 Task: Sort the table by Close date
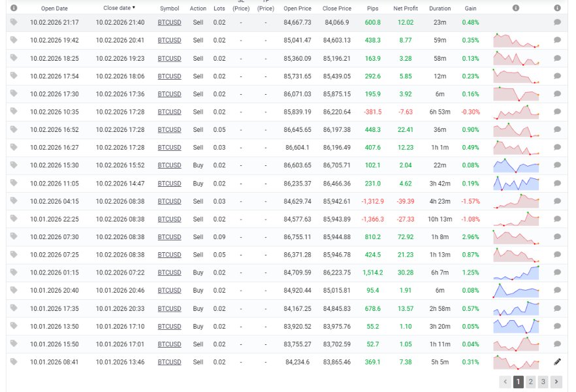pyautogui.click(x=119, y=8)
